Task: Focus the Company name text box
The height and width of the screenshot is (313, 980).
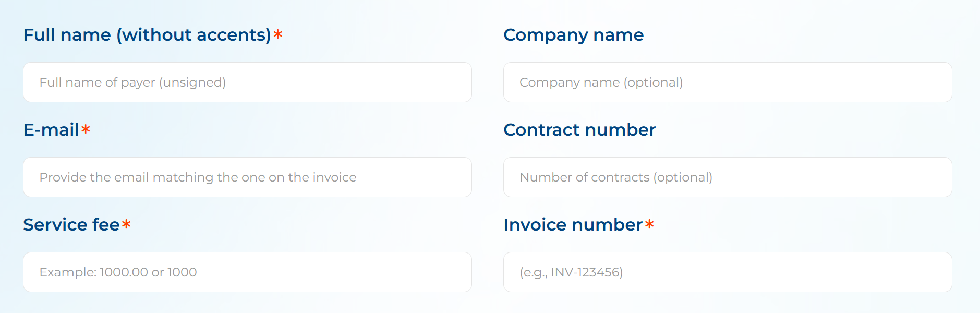Action: pos(727,82)
